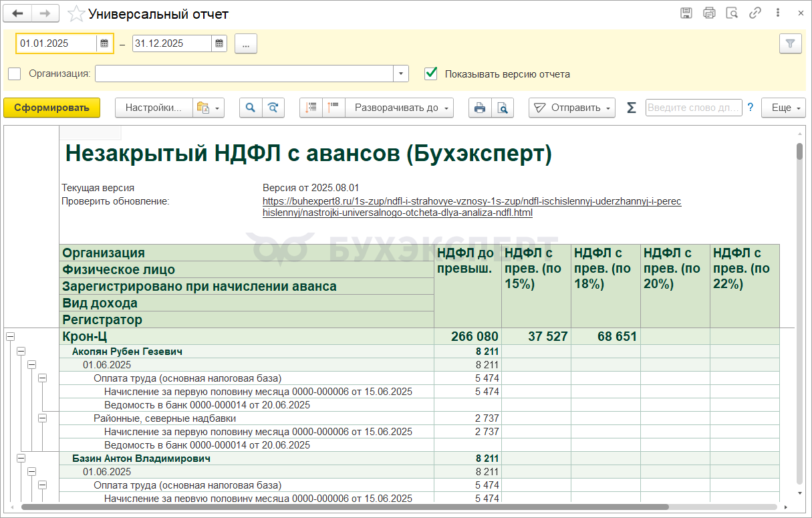Collapse all groups with the toolbar icon
This screenshot has height=518, width=812.
(311, 108)
